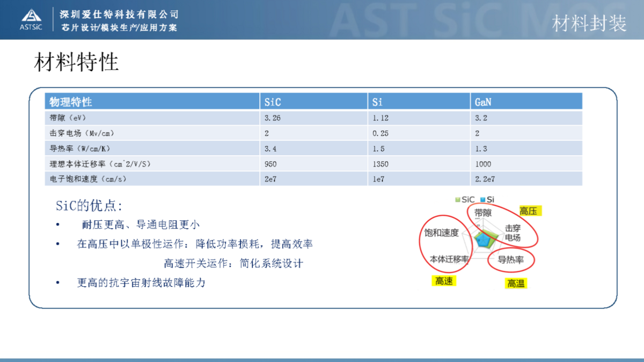Viewport: 644px width, 362px height.
Task: Click the green SiC legend swatch
Action: click(x=458, y=199)
